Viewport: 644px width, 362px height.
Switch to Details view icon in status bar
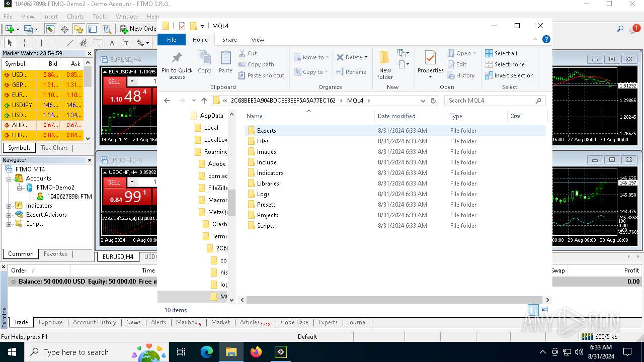point(533,310)
